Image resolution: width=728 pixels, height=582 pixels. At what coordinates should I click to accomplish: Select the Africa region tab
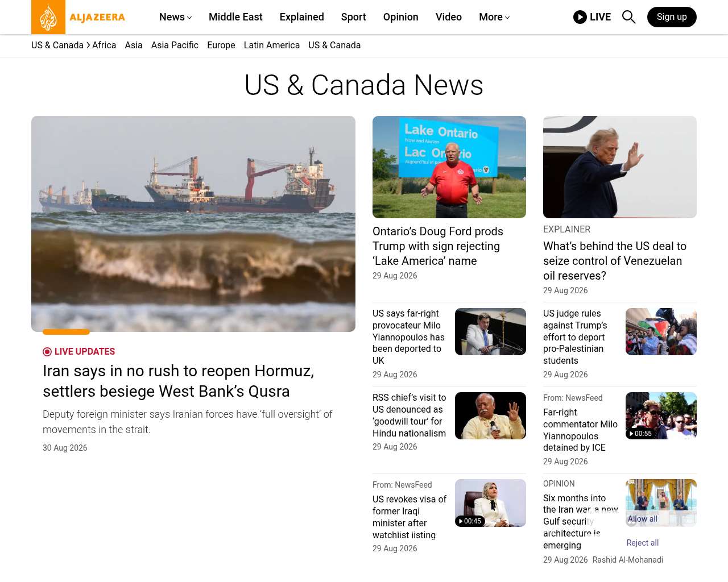pyautogui.click(x=104, y=45)
